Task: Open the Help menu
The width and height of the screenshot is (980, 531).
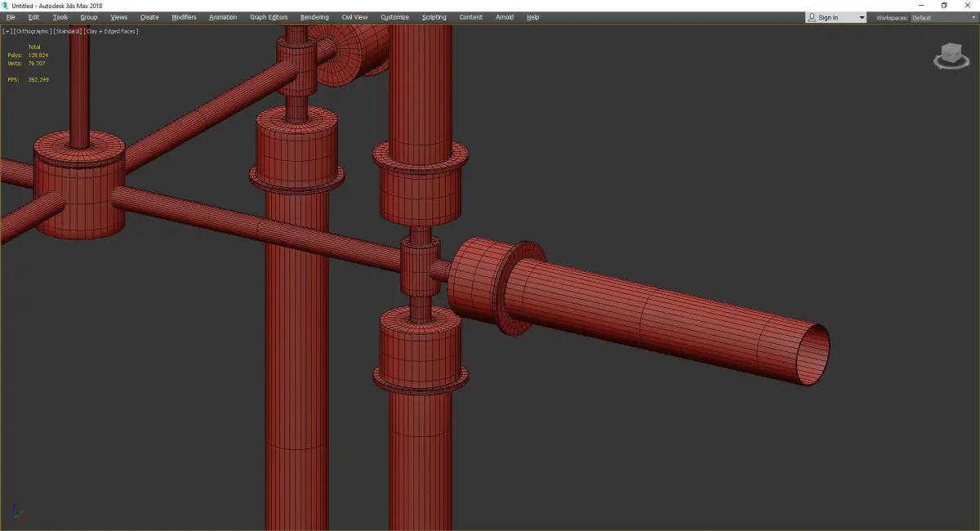Action: 532,17
